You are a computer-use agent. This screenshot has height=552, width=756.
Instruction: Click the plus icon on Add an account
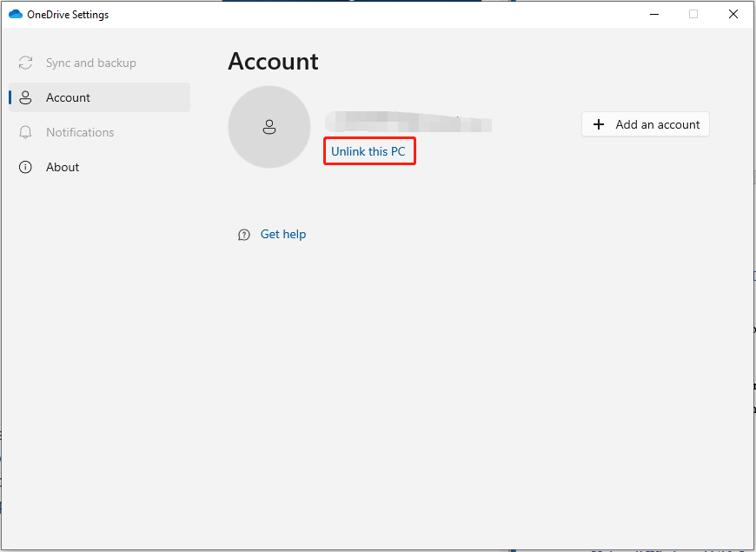(x=598, y=124)
